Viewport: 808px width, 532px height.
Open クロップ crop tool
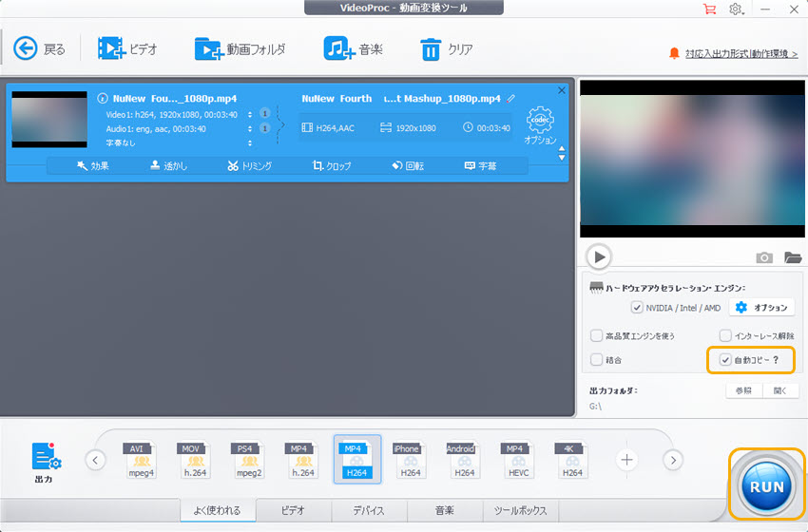(332, 166)
